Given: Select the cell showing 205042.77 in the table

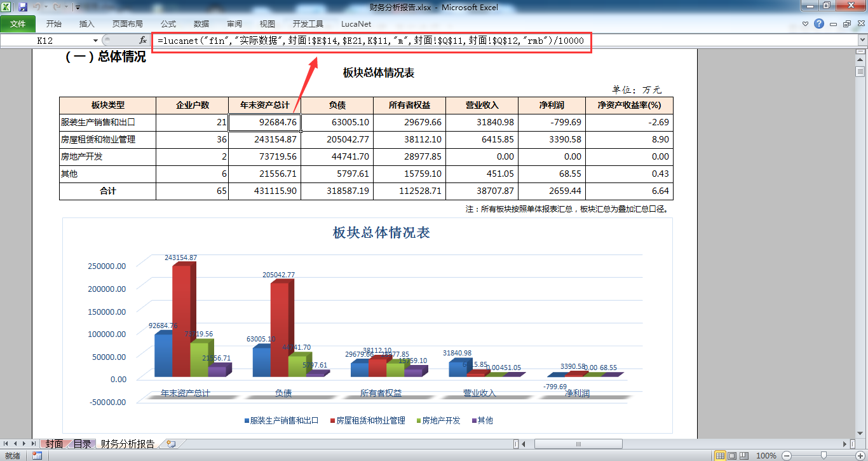Looking at the screenshot, I should tap(337, 139).
